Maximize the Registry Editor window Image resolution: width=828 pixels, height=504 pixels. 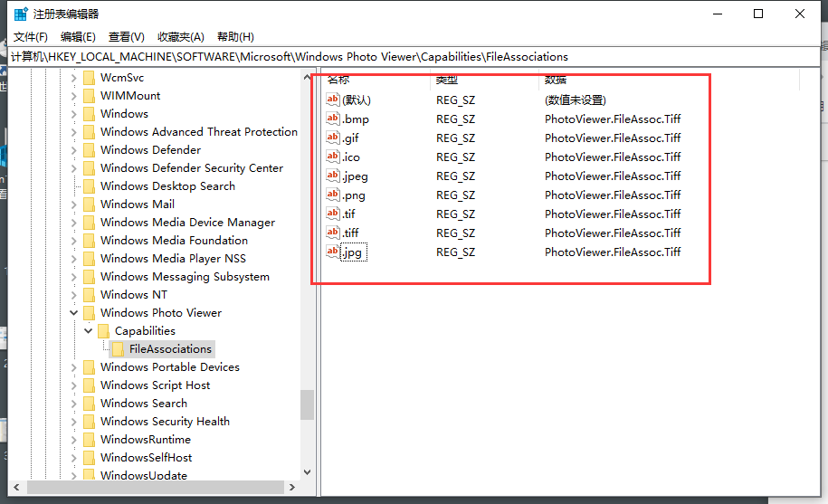758,14
